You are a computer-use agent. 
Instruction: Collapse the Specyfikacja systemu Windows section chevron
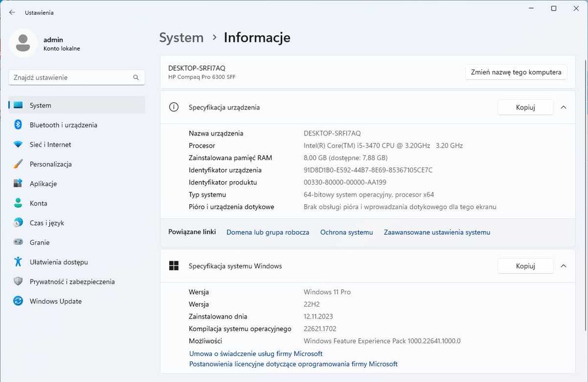point(563,266)
